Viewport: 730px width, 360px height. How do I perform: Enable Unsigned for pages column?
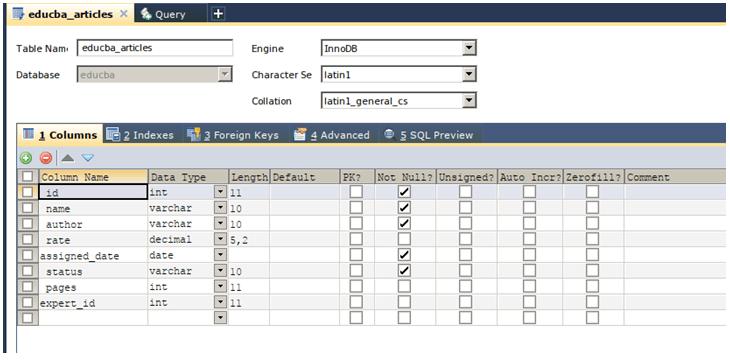click(x=466, y=287)
